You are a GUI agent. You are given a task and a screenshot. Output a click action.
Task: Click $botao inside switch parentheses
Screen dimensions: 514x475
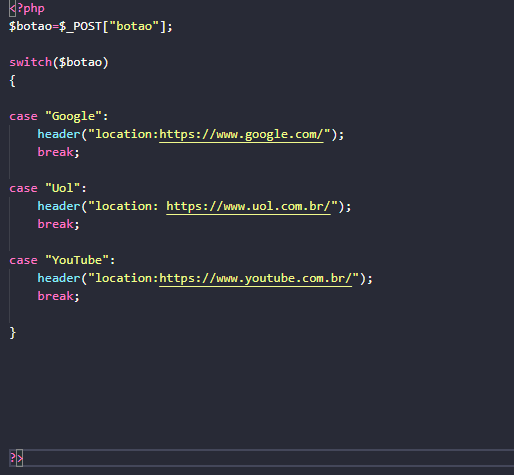point(80,62)
